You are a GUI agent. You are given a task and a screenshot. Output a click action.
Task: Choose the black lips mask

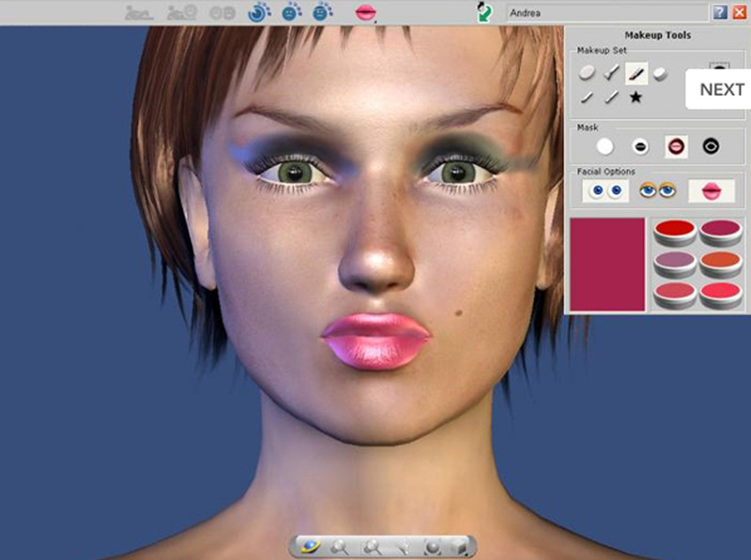640,146
